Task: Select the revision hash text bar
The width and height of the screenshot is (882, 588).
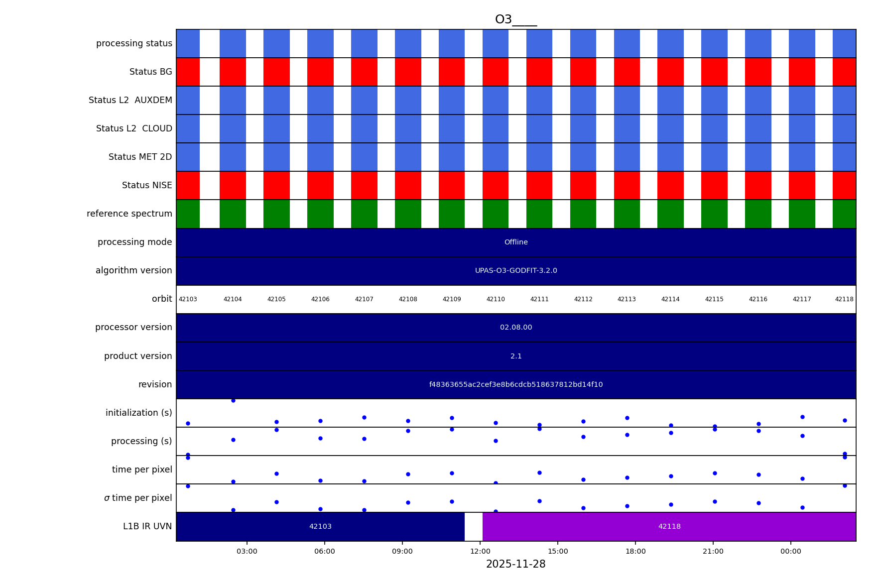Action: pyautogui.click(x=515, y=385)
